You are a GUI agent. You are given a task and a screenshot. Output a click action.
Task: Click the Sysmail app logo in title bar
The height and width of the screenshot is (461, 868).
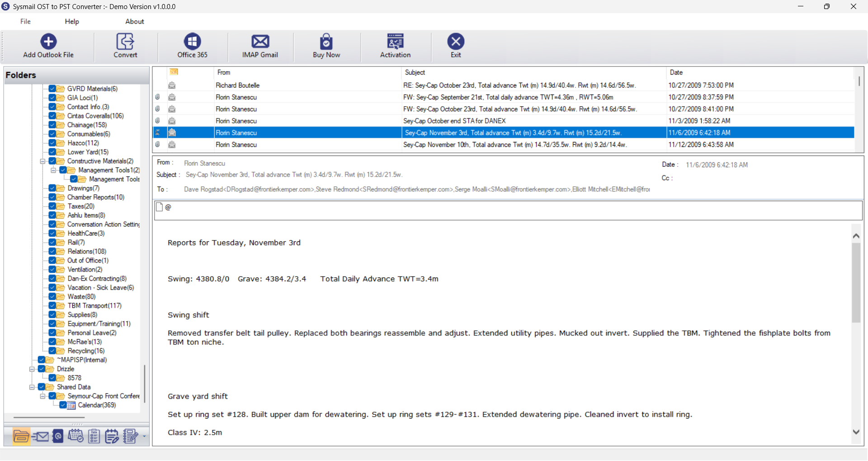(5, 6)
